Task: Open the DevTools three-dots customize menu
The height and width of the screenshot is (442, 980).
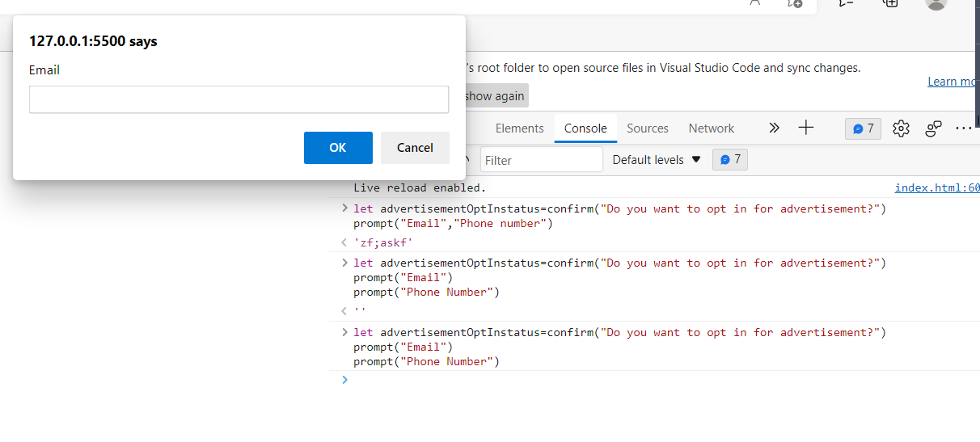Action: click(x=964, y=128)
